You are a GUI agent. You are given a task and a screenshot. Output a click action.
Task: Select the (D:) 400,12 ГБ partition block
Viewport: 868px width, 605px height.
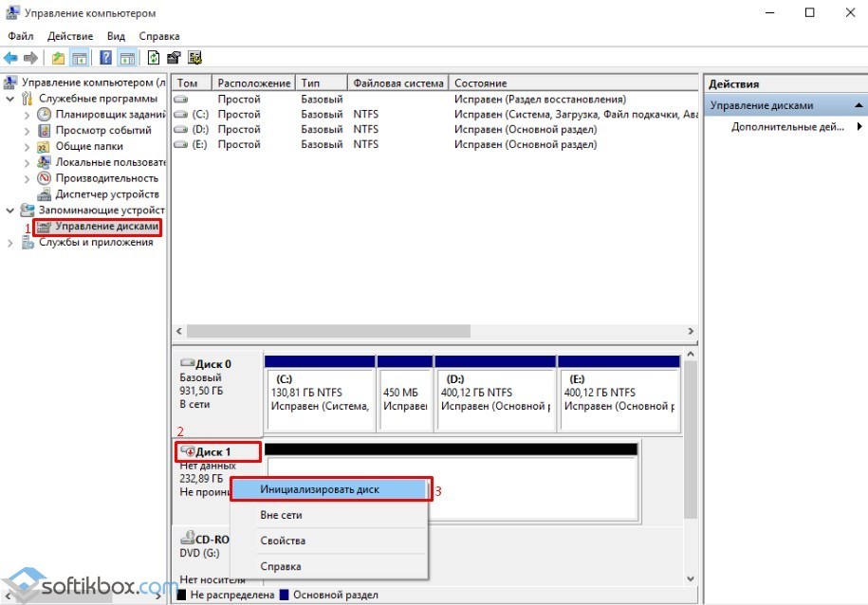pos(494,393)
